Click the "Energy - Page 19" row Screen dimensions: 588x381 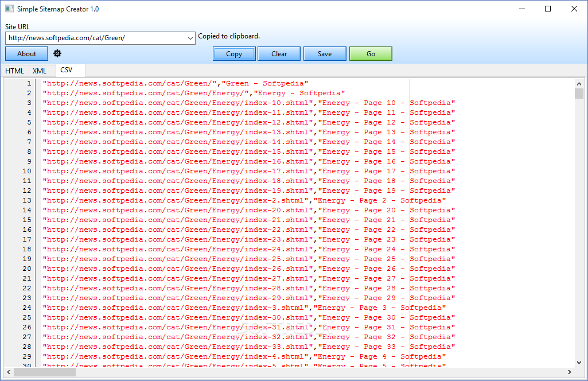click(248, 190)
